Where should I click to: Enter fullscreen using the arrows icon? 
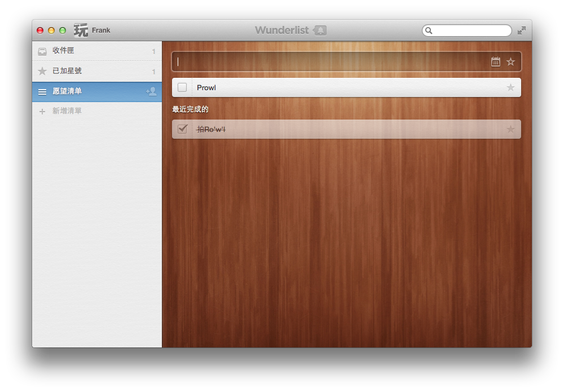(522, 30)
